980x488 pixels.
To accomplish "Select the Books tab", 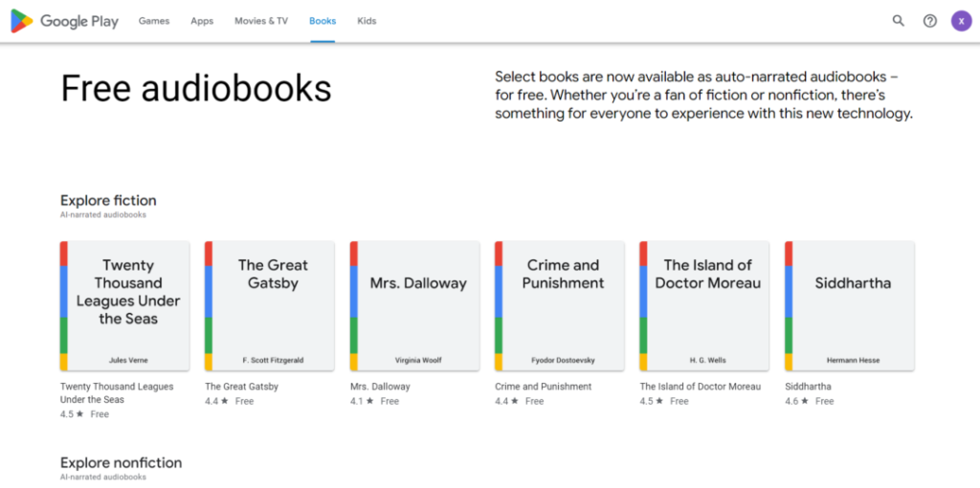I will pyautogui.click(x=323, y=21).
